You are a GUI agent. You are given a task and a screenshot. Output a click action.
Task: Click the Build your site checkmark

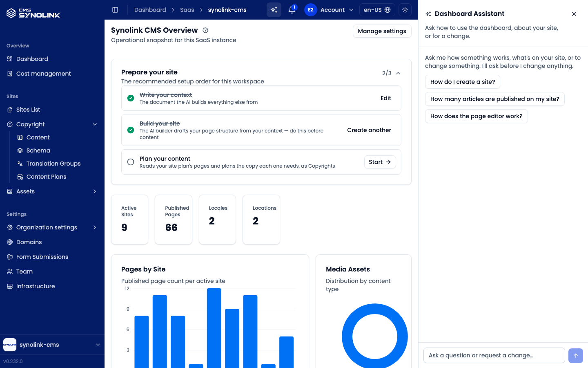pyautogui.click(x=131, y=130)
